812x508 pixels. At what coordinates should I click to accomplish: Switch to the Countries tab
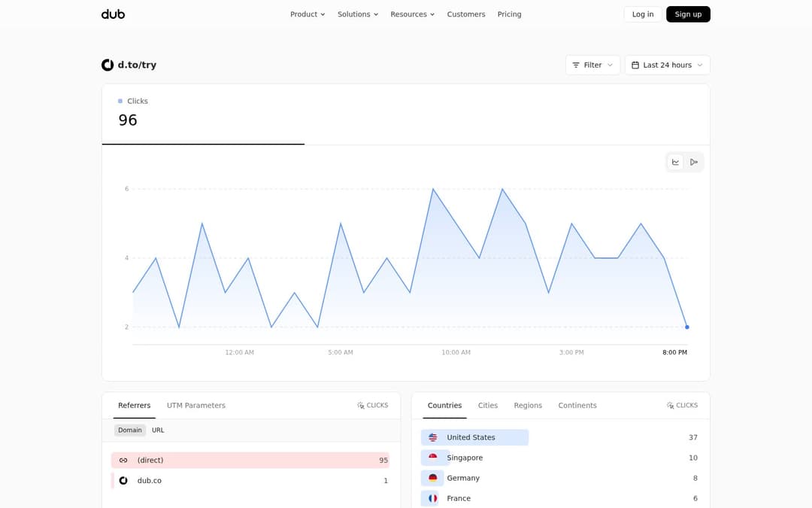(445, 406)
